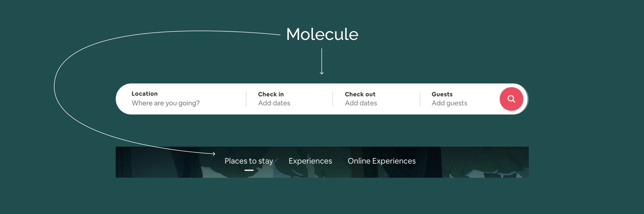Click the white underline beneath Places to stay
Screen dimensions: 644x214
(x=249, y=170)
